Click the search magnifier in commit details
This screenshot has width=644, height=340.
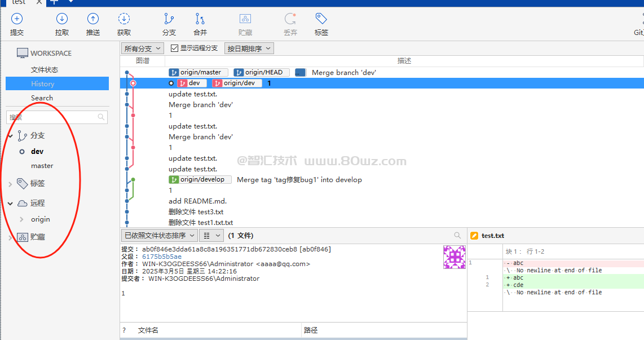457,236
